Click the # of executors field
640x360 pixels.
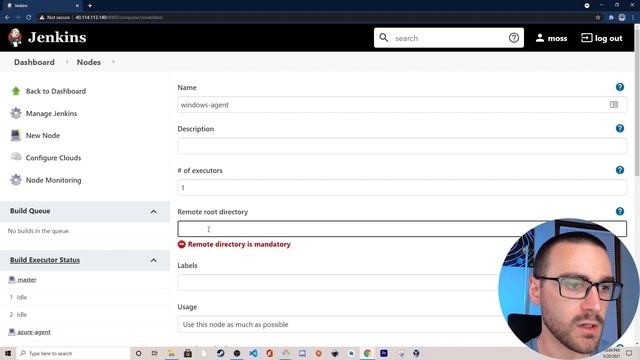tap(402, 188)
